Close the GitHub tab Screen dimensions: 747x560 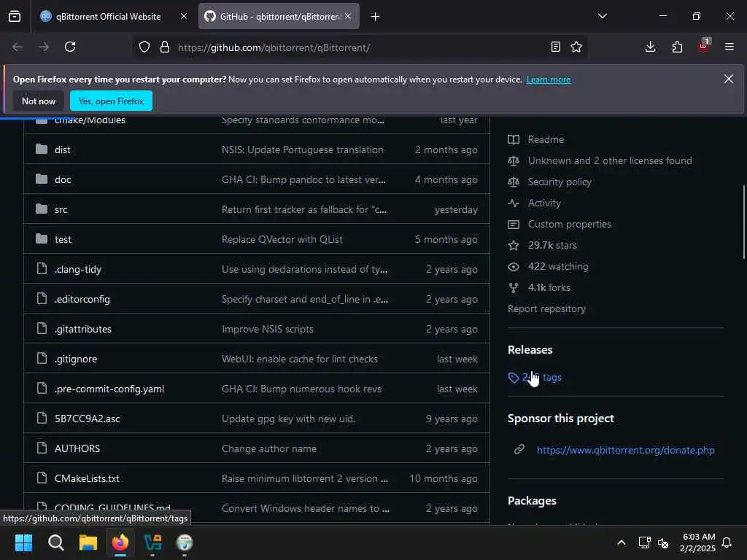pos(348,16)
